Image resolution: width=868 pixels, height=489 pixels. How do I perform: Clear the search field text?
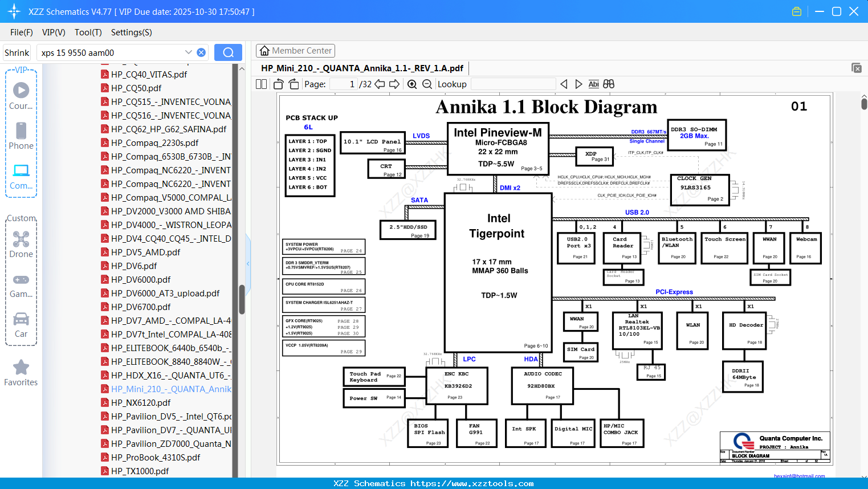(x=201, y=52)
